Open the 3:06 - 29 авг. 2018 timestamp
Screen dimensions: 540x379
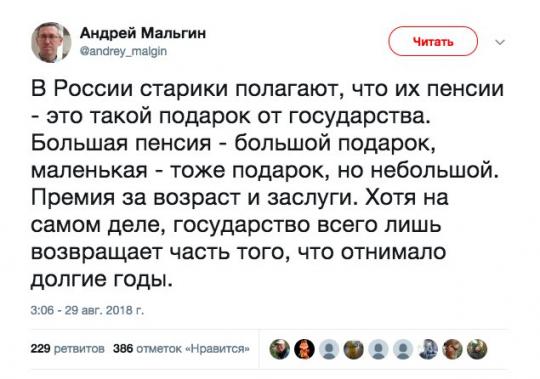[87, 310]
